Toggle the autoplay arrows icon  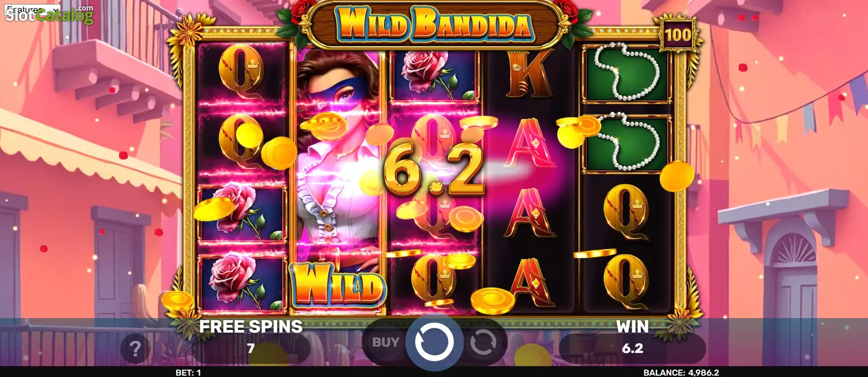coord(483,343)
